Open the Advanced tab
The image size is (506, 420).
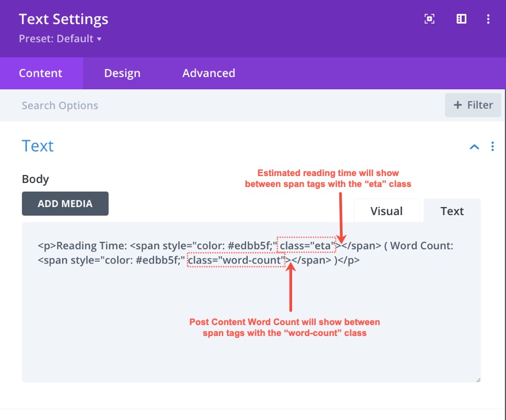pyautogui.click(x=209, y=73)
